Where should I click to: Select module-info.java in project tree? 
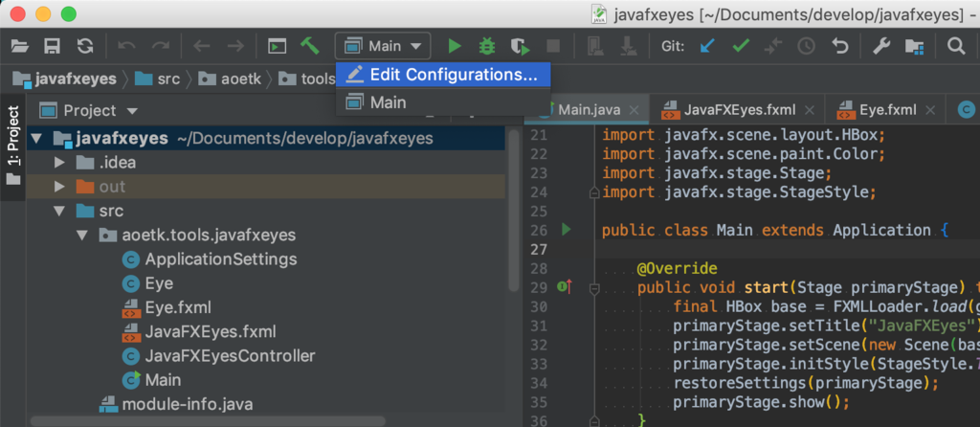click(188, 404)
